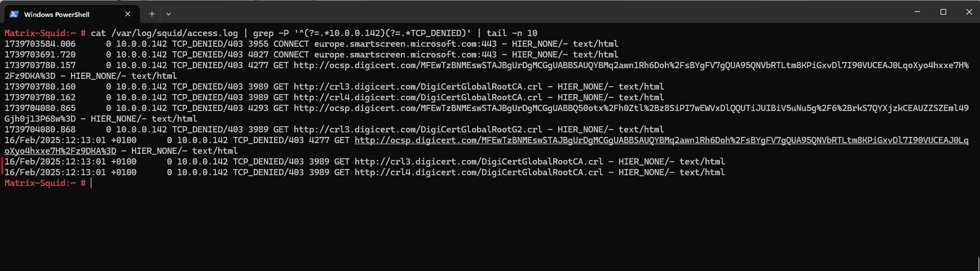Click the timestamp 1739703584.006
The height and width of the screenshot is (271, 980).
tap(40, 44)
